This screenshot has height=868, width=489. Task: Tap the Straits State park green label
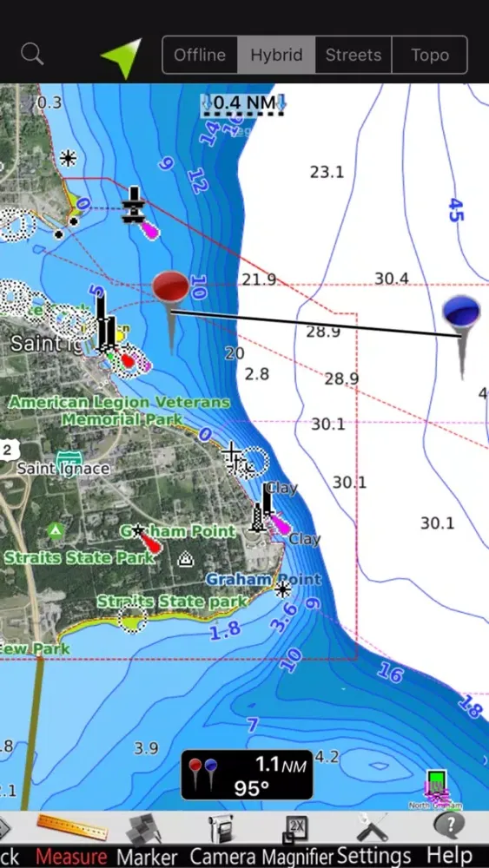pos(172,602)
